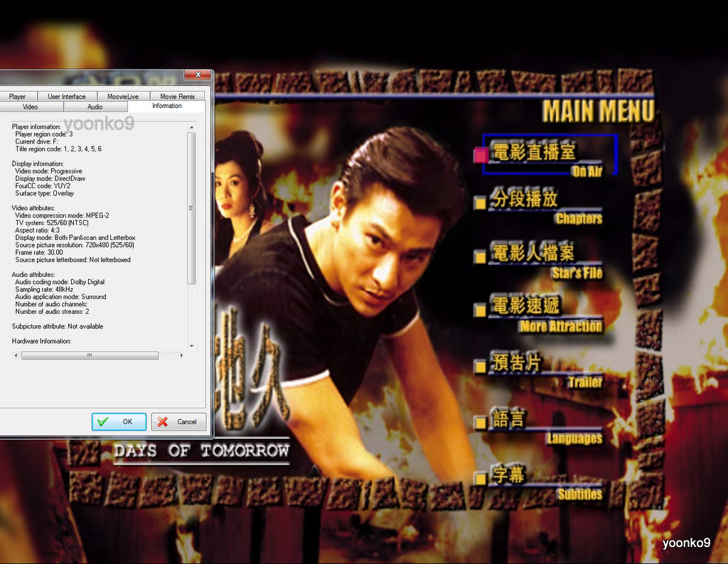Click the 'Player region code: 3' line
The image size is (728, 564).
[x=44, y=134]
